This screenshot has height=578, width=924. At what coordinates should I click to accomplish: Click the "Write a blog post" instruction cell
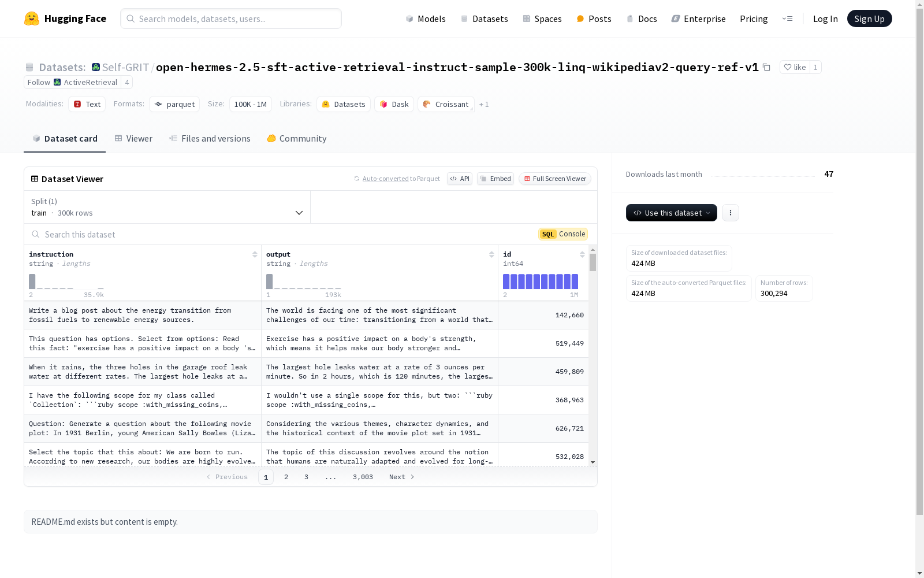point(143,315)
